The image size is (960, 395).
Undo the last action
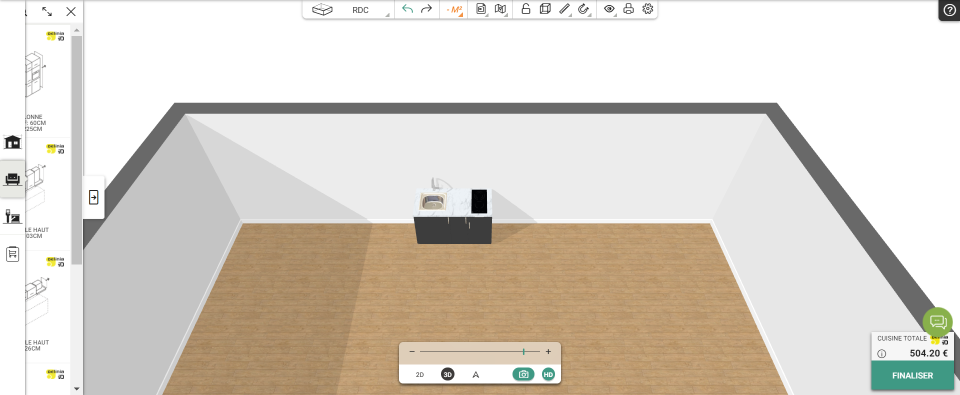pos(408,9)
